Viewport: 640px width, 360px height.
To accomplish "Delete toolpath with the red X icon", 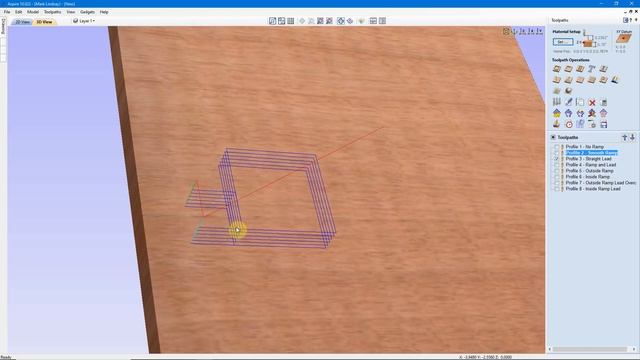I will (592, 102).
